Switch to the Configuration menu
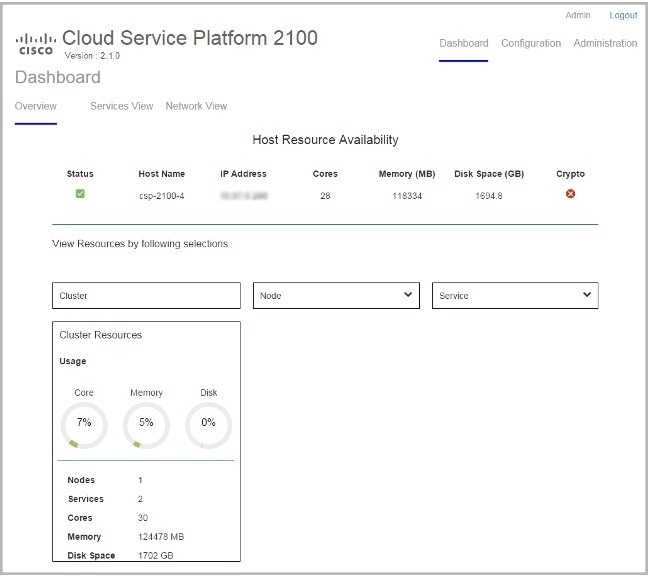The width and height of the screenshot is (649, 576). [531, 43]
